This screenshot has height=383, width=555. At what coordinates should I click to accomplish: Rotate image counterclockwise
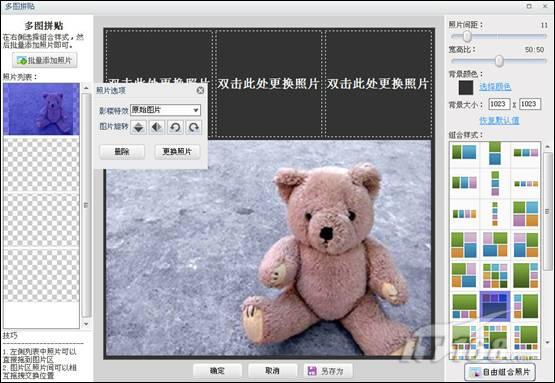coord(175,127)
